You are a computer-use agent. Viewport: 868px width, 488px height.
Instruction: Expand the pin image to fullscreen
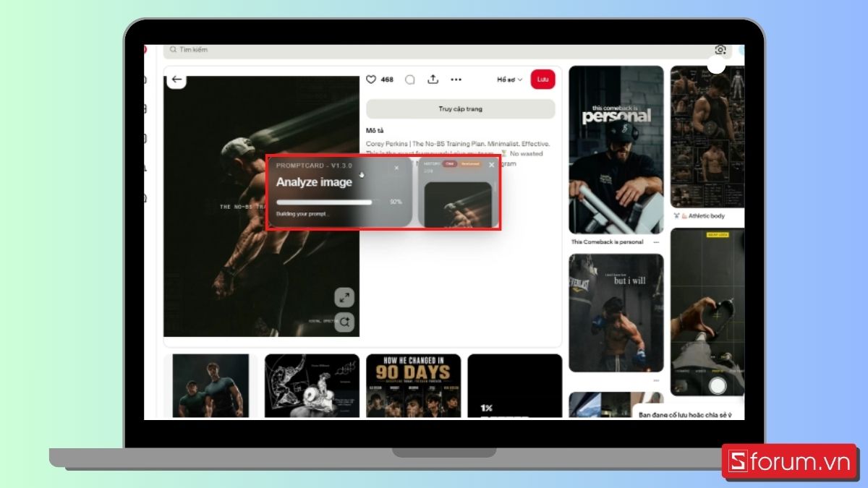344,297
